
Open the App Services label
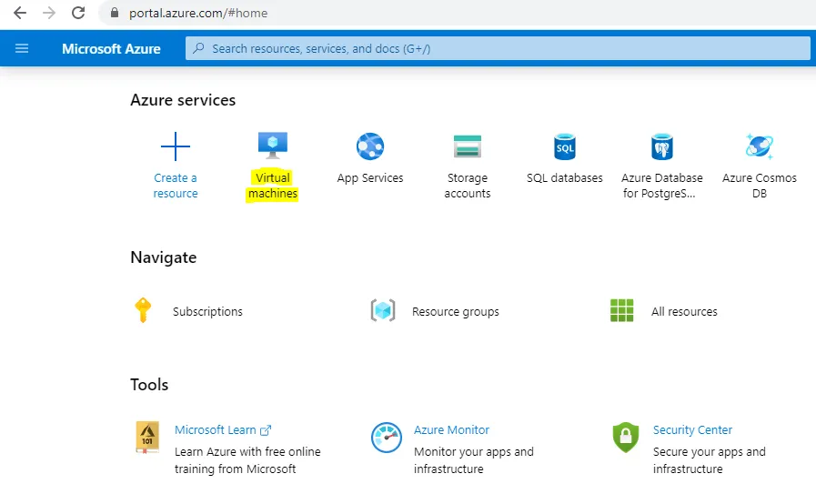coord(370,178)
